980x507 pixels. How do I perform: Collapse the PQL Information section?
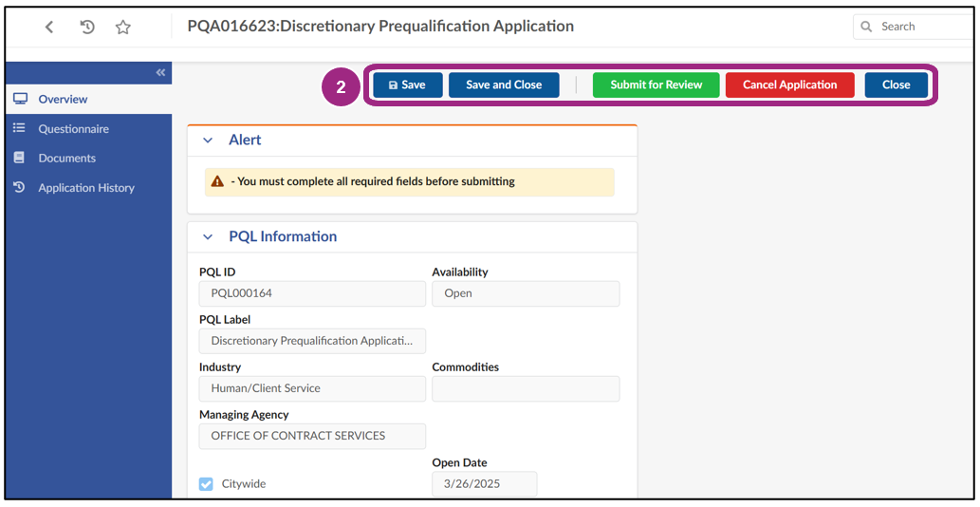(x=208, y=237)
